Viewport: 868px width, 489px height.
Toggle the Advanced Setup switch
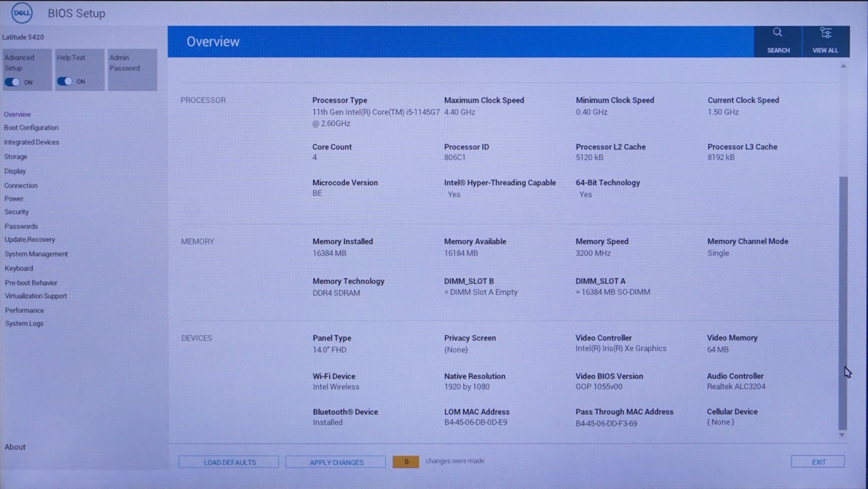[x=12, y=82]
